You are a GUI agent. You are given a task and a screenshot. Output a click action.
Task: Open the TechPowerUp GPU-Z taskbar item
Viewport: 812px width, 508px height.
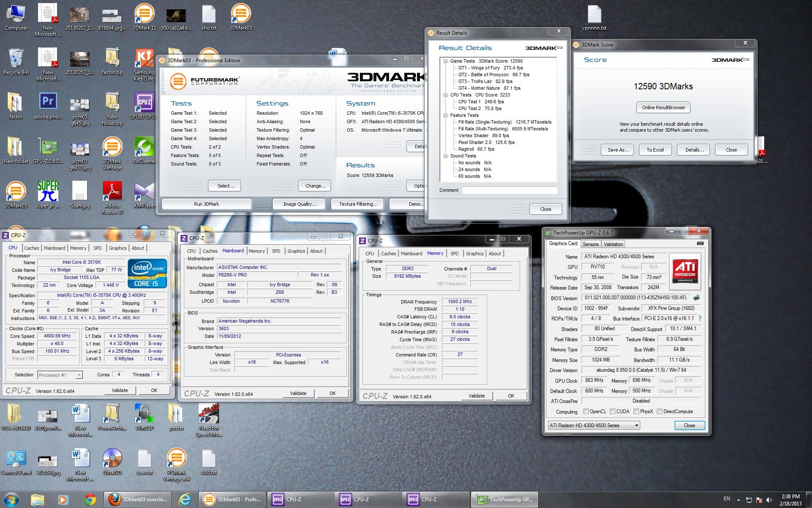[504, 500]
